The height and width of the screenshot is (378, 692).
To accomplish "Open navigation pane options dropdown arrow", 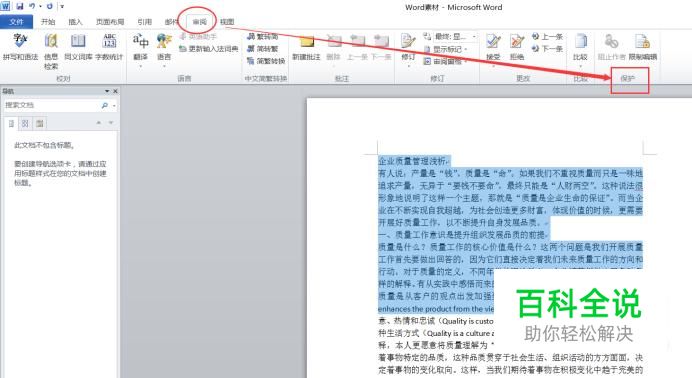I will click(x=107, y=91).
